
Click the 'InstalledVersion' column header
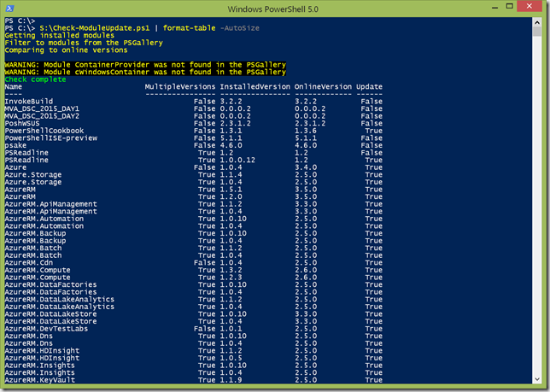pyautogui.click(x=255, y=86)
